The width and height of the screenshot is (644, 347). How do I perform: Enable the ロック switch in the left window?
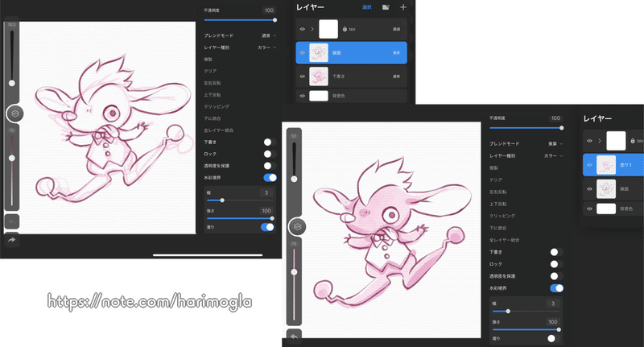270,154
